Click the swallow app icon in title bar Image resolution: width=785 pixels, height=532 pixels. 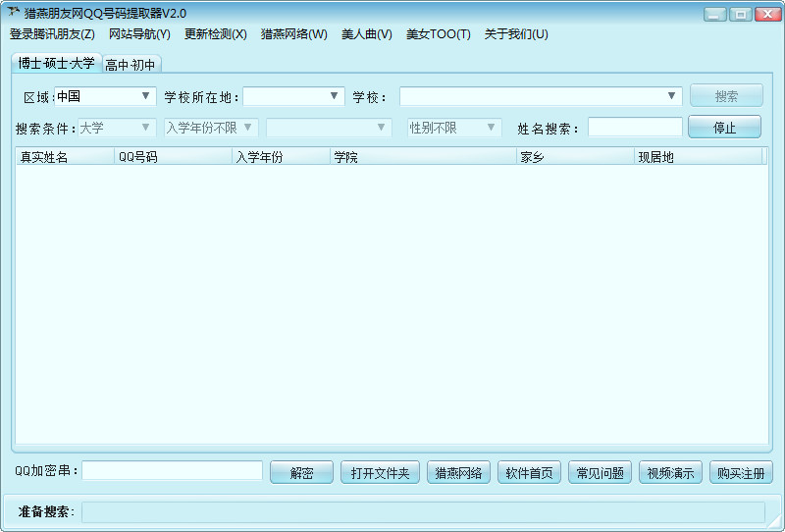click(13, 12)
